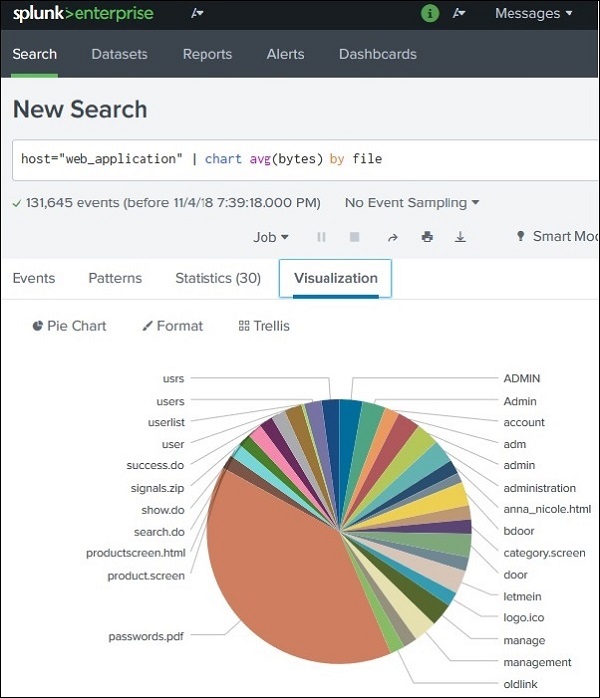Go to Dashboards in navigation bar
Viewport: 600px width, 698px height.
point(378,55)
